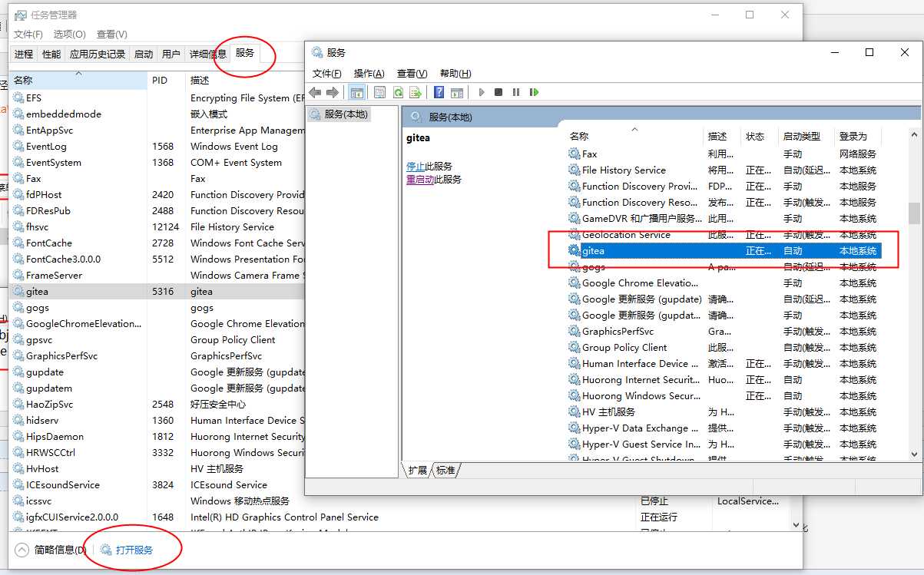Open Services window 查看(V) menu
The image size is (924, 575).
(412, 74)
